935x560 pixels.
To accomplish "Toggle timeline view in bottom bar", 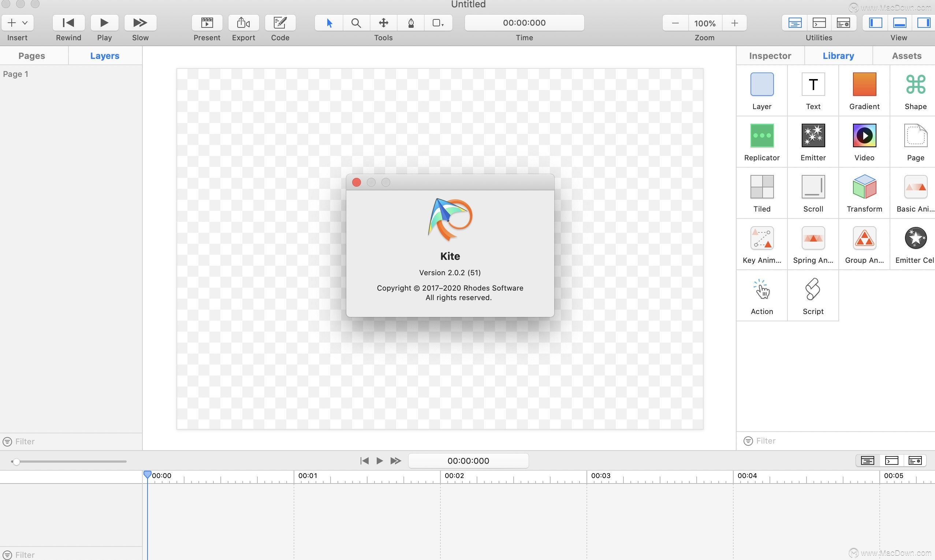I will pos(868,461).
